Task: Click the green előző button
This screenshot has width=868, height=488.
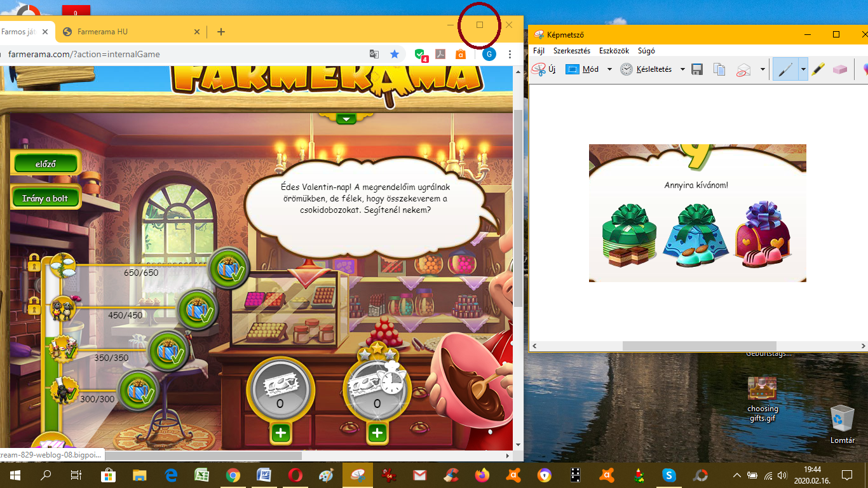Action: click(46, 164)
